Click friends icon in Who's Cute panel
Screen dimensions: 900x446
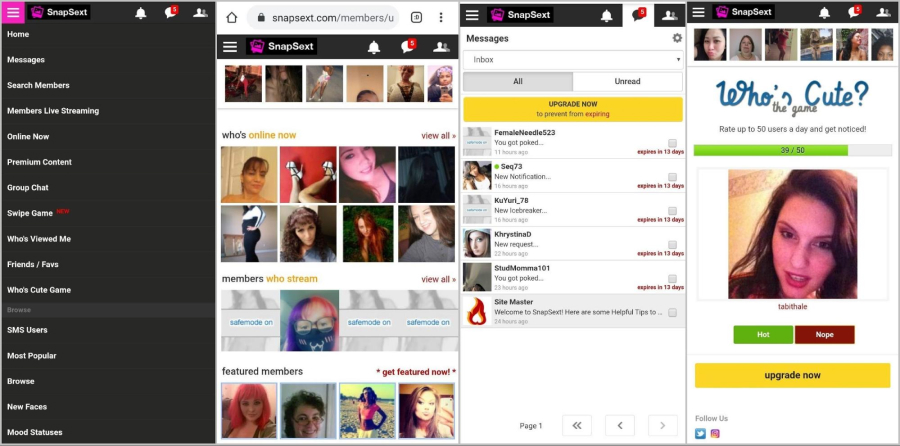[x=883, y=13]
